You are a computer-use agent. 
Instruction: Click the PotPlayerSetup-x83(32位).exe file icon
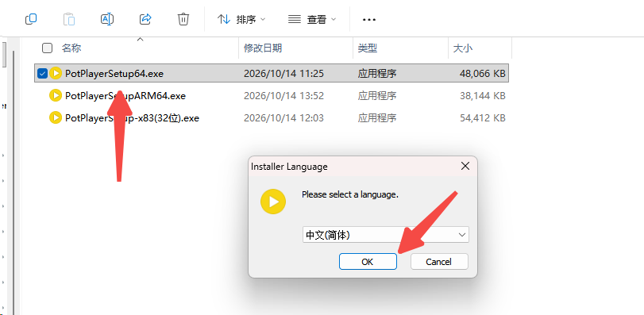pyautogui.click(x=56, y=117)
